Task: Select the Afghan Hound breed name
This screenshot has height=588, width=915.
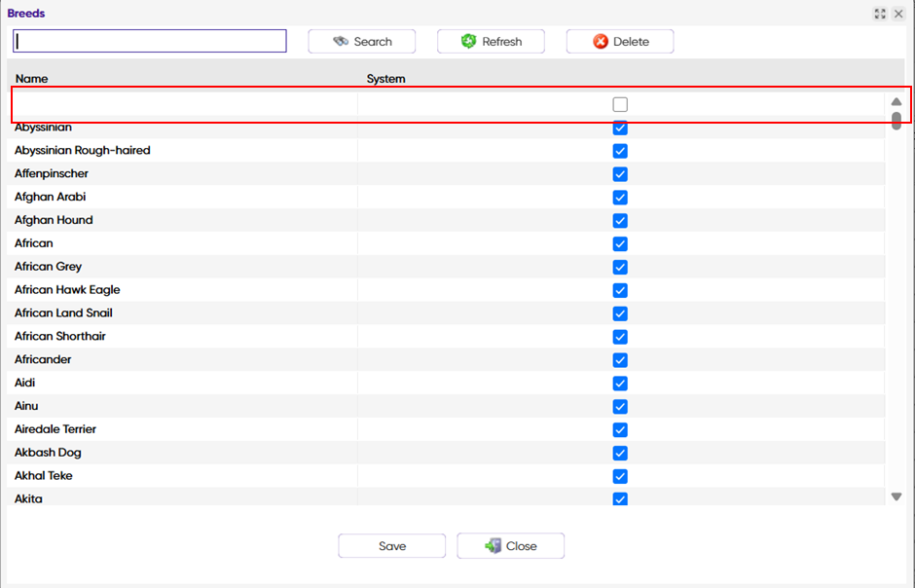Action: point(54,220)
